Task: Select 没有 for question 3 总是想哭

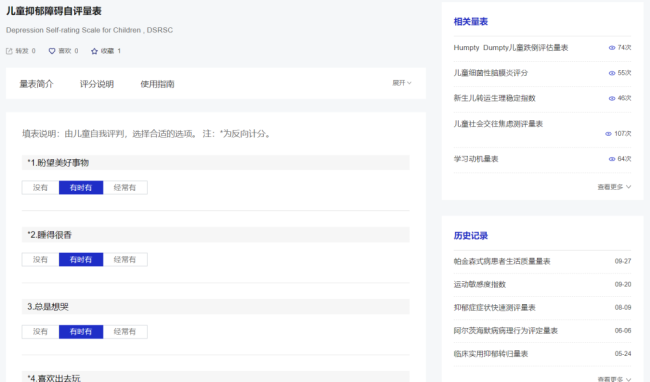Action: 40,332
